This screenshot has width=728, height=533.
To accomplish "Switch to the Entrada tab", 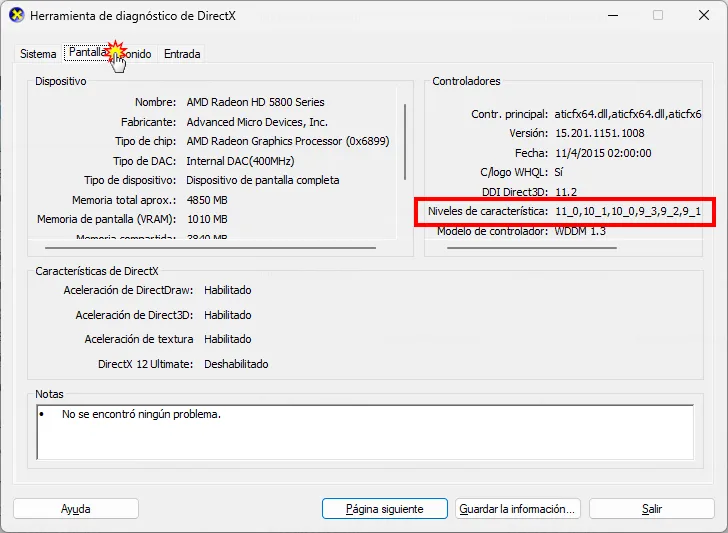I will [182, 54].
